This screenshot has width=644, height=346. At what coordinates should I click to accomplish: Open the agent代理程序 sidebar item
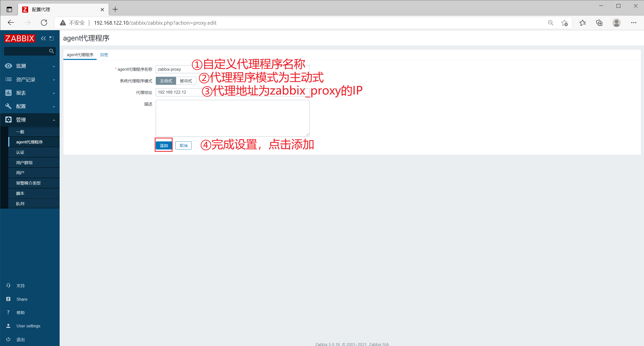point(34,142)
